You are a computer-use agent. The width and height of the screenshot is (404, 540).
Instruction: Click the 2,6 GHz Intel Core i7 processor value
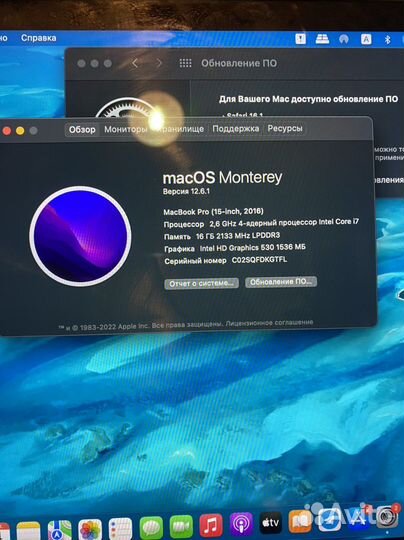(284, 223)
